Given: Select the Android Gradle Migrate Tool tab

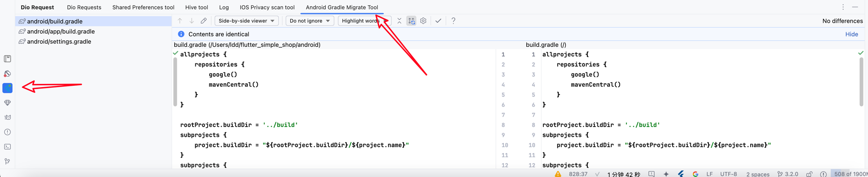Looking at the screenshot, I should [x=342, y=7].
